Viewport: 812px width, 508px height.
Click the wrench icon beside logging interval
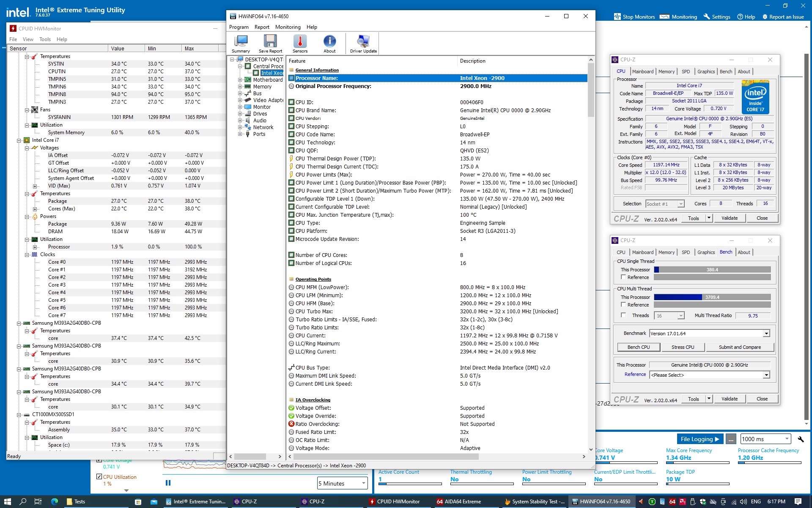pyautogui.click(x=800, y=439)
